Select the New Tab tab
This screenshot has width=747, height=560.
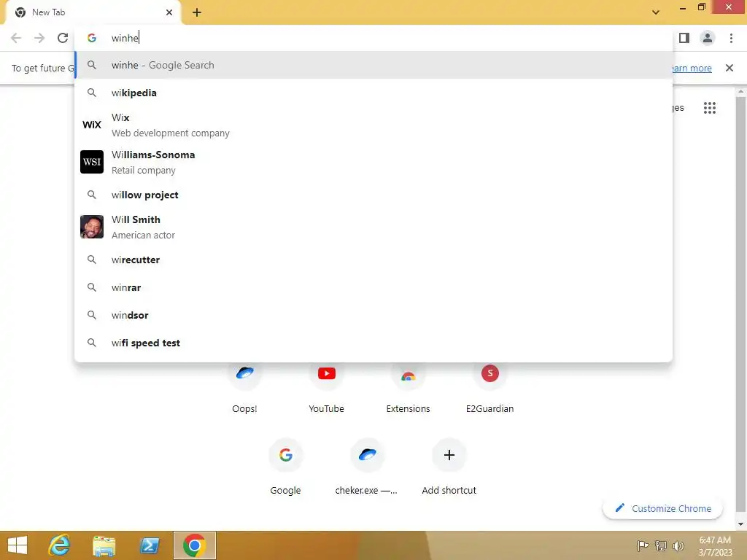[93, 12]
